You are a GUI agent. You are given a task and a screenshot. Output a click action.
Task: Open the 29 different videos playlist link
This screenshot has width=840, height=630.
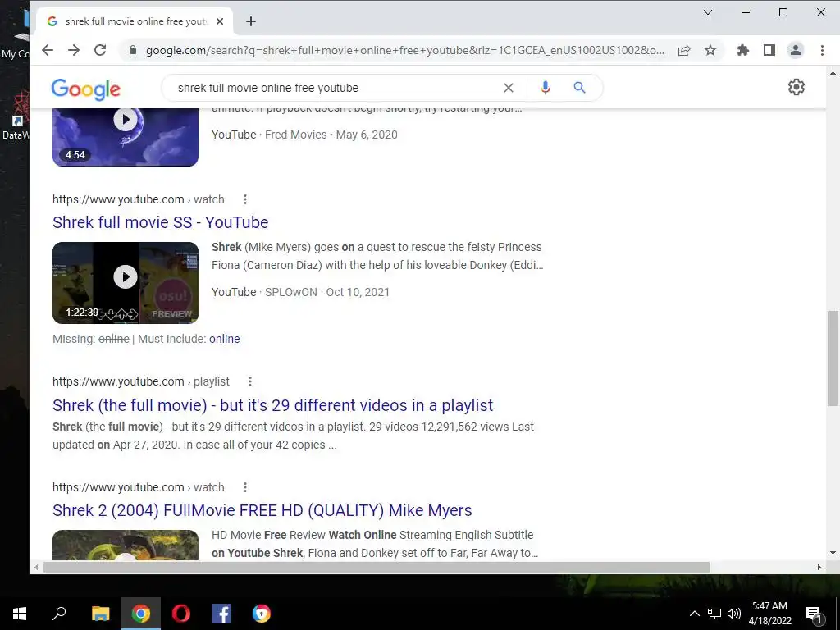click(272, 405)
